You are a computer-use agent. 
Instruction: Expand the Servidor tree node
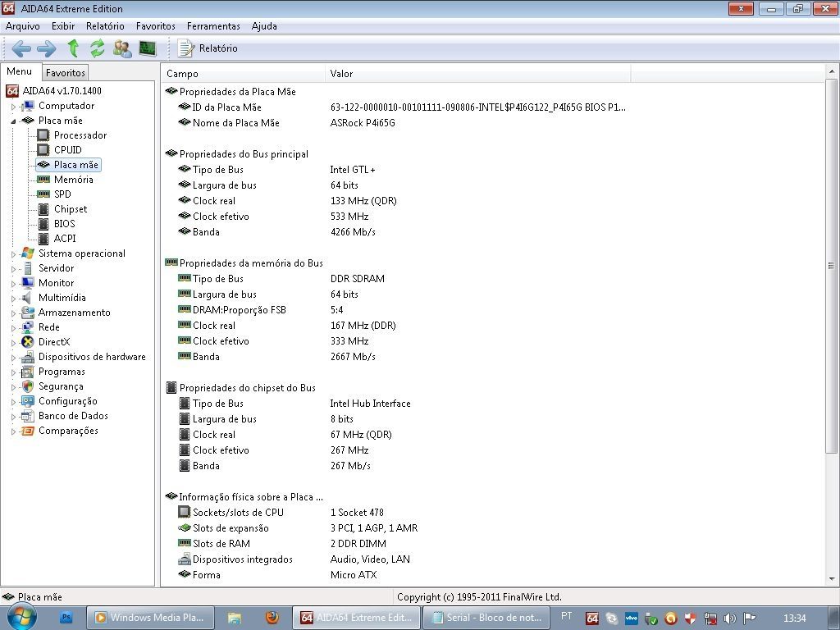(x=13, y=269)
